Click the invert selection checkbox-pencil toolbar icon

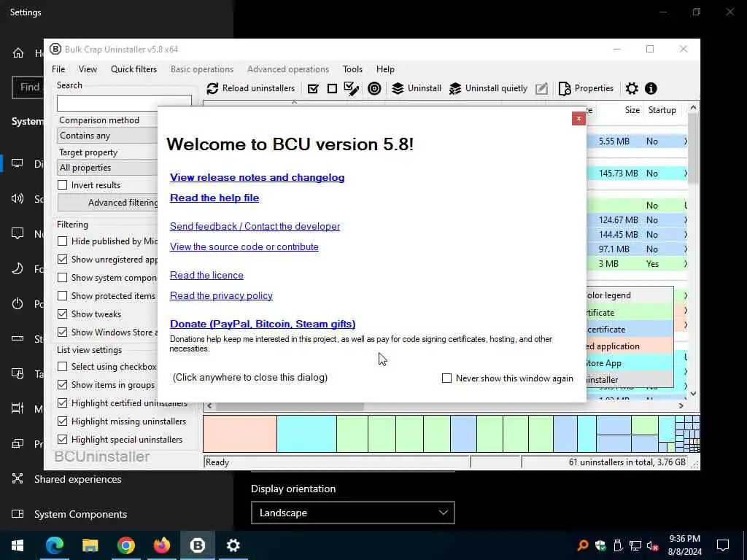coord(352,88)
